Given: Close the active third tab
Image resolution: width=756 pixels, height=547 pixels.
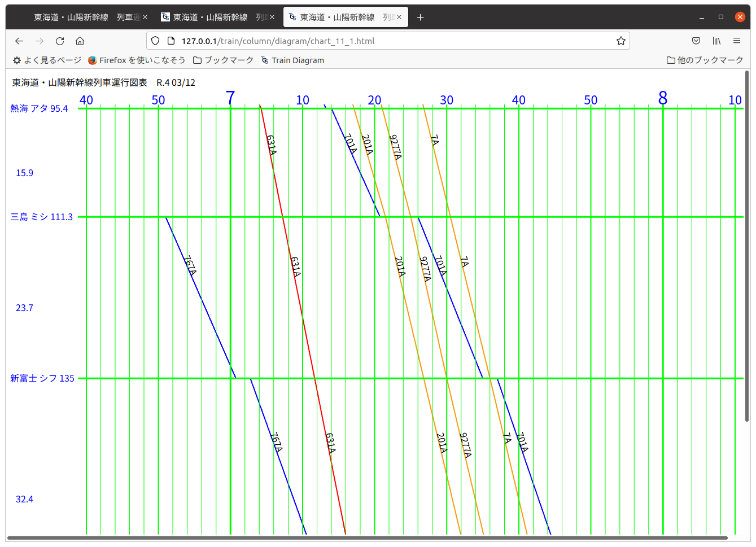Looking at the screenshot, I should 399,17.
